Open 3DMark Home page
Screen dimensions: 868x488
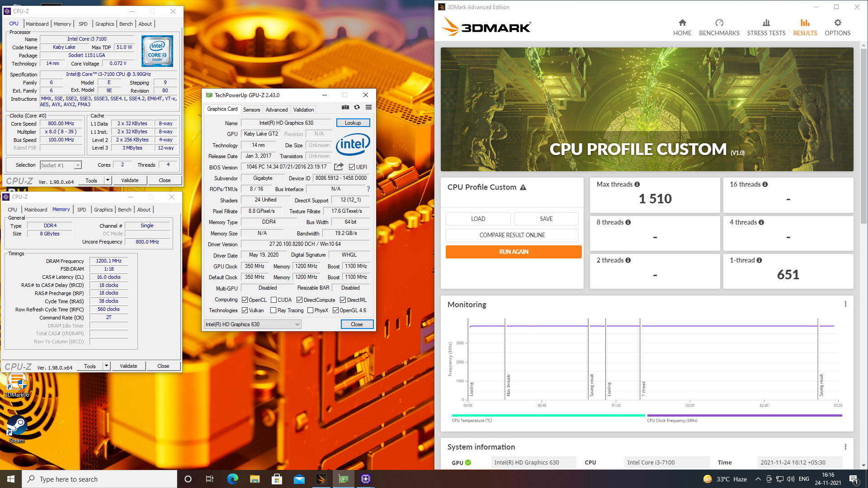tap(682, 28)
